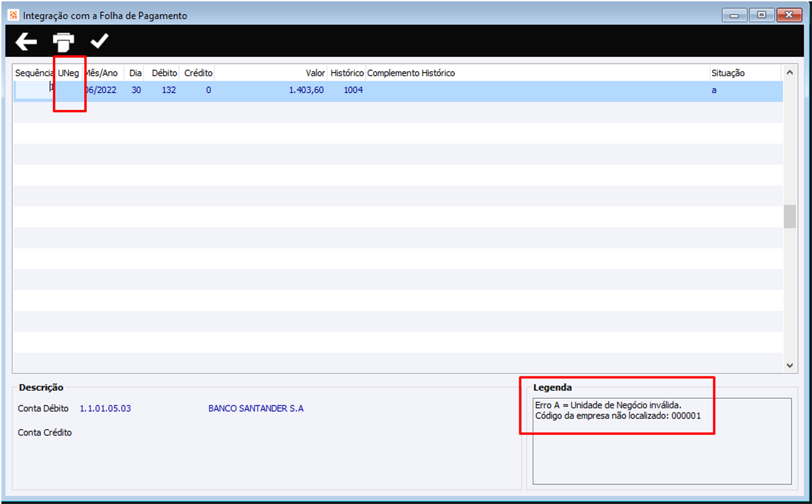Screen dimensions: 812x504
Task: Click the Conta Crédito label
Action: (45, 432)
